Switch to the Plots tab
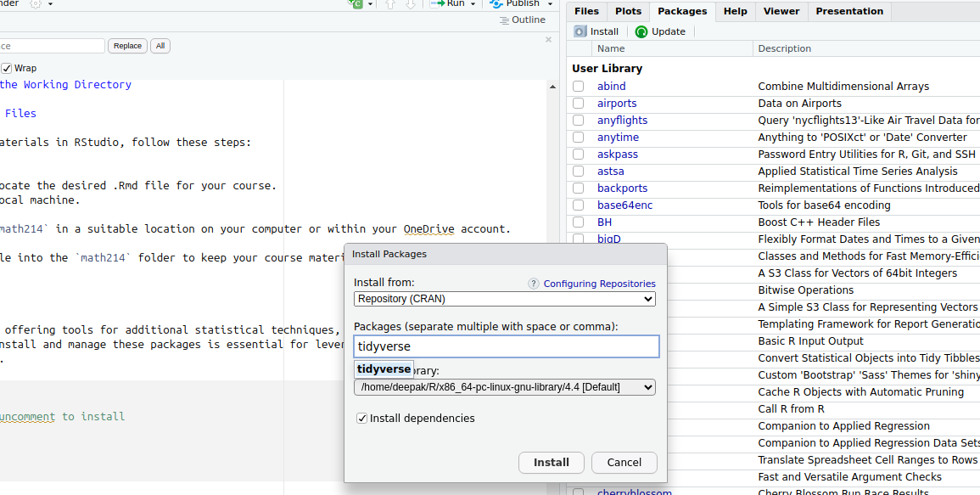The image size is (980, 495). [x=628, y=11]
